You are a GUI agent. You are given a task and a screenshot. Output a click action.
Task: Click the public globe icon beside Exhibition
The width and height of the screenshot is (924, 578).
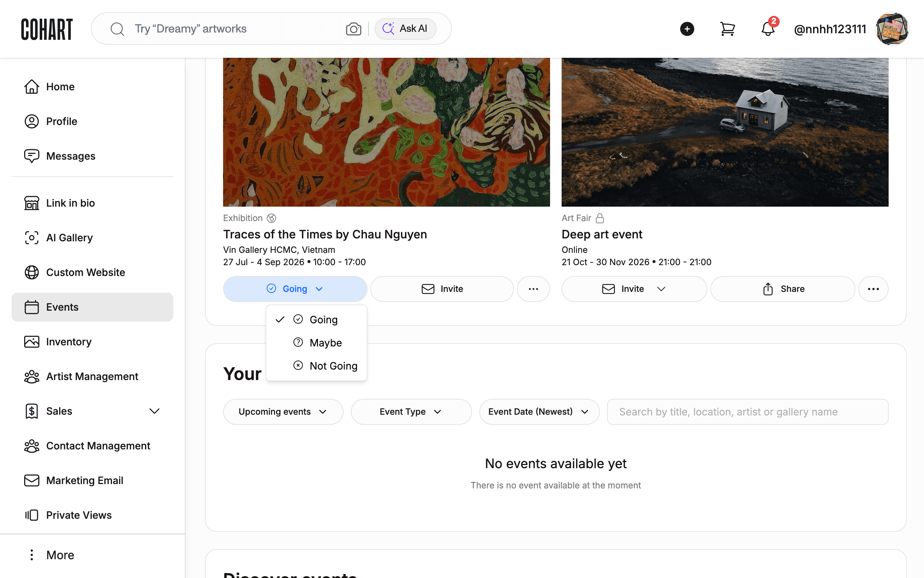pos(271,218)
